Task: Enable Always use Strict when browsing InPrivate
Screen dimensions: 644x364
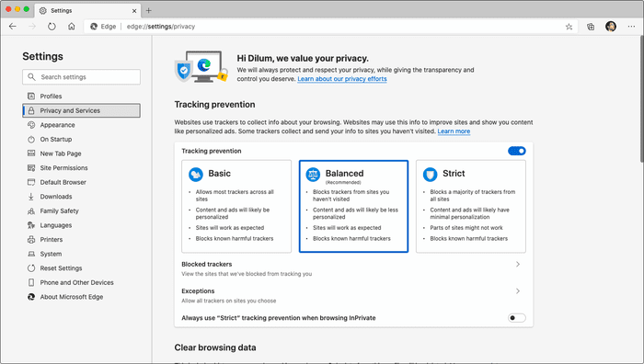Action: pos(517,318)
